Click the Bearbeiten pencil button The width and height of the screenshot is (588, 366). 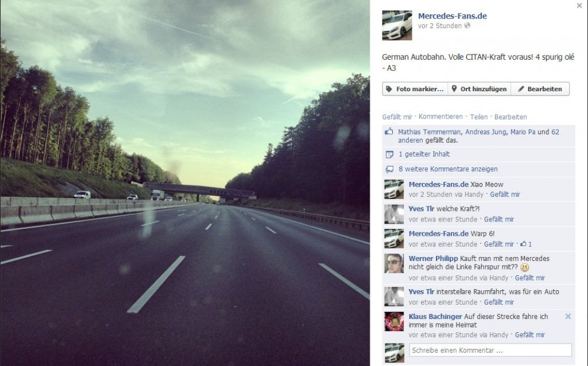click(x=540, y=89)
